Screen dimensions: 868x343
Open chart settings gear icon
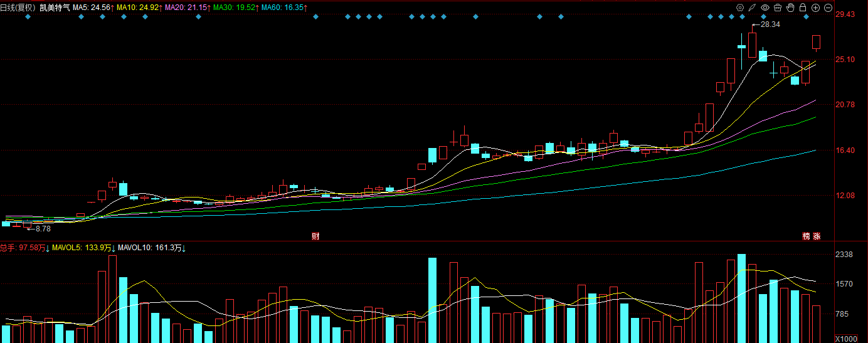pos(740,8)
